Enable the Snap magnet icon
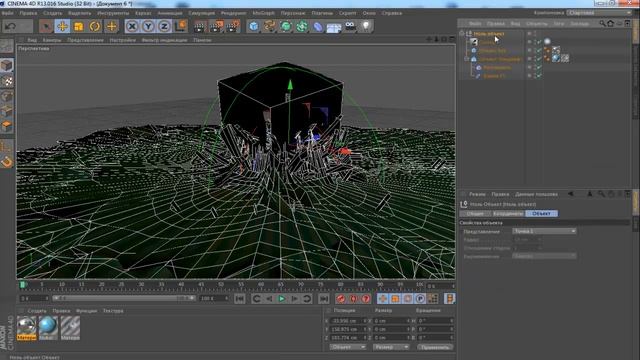This screenshot has width=640, height=360. pos(7,162)
